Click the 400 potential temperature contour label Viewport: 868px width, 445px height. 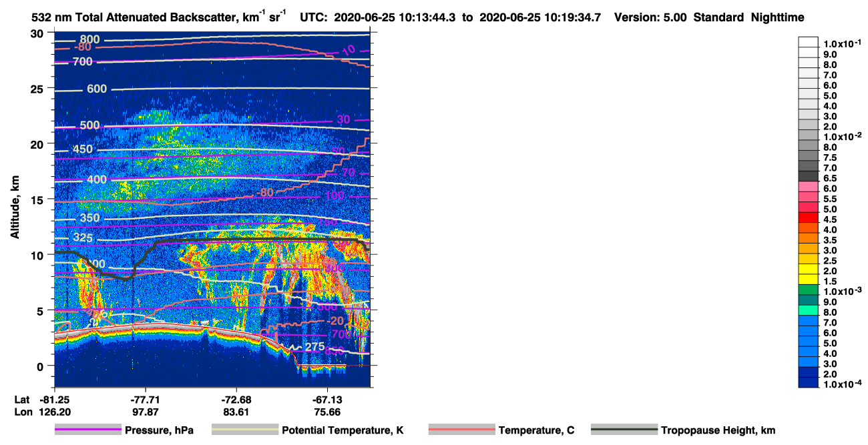(97, 180)
